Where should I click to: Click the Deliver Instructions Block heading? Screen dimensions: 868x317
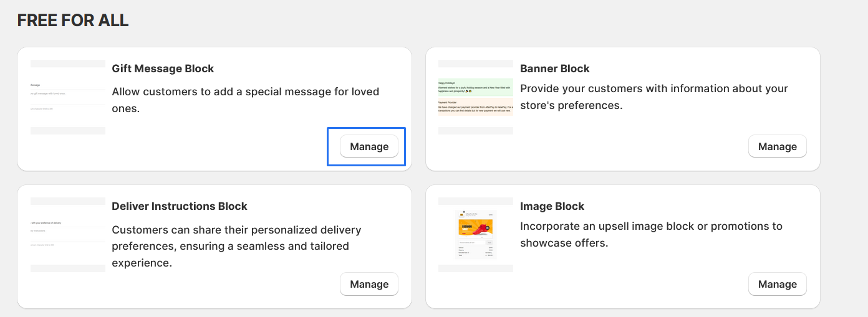coord(180,206)
